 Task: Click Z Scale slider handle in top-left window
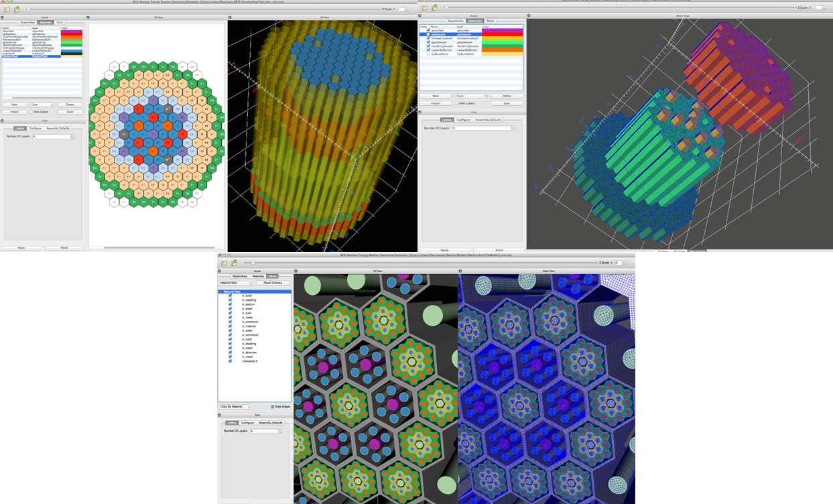(x=28, y=9)
